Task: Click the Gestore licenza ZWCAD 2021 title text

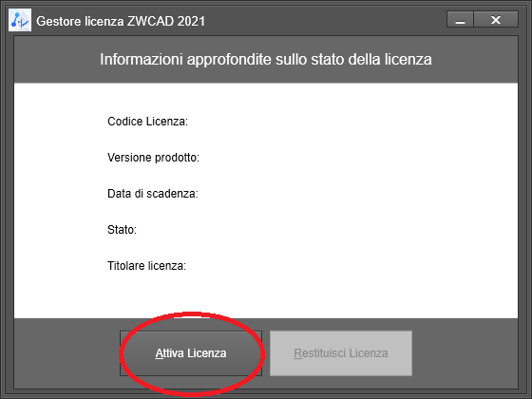Action: (121, 21)
